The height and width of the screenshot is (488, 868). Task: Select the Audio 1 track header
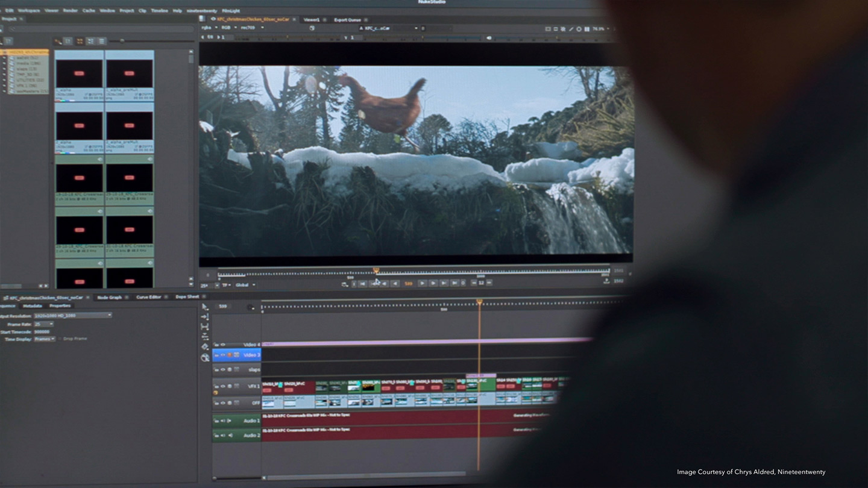coord(237,421)
